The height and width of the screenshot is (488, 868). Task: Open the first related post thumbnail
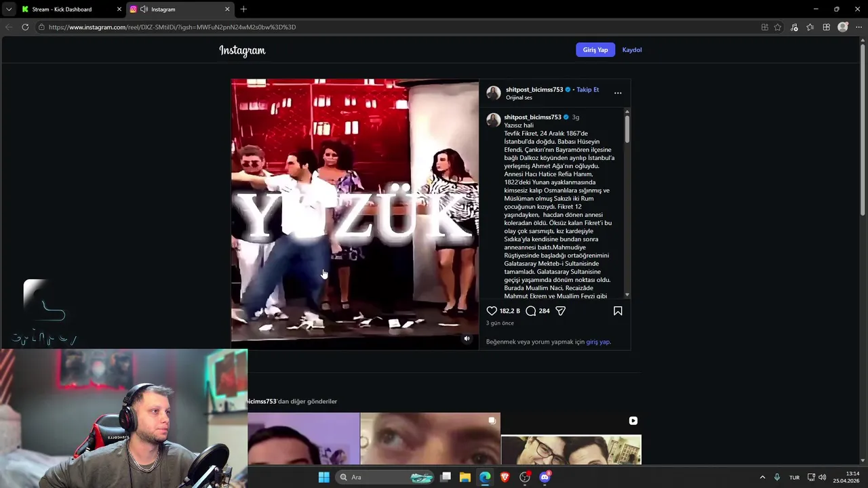(304, 439)
